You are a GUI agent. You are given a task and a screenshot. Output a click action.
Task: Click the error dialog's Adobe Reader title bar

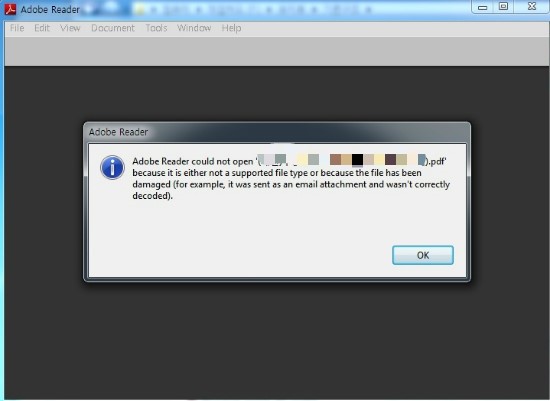(x=277, y=132)
